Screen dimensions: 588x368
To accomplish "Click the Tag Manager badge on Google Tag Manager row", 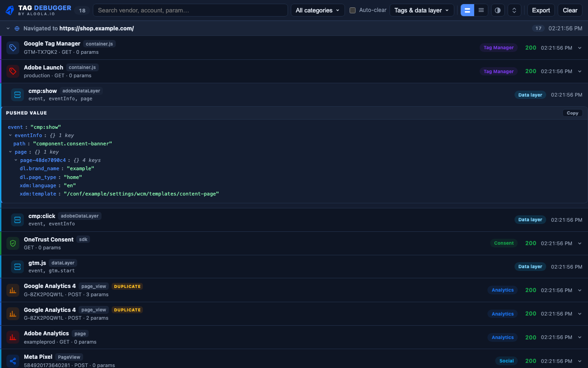I will point(498,48).
